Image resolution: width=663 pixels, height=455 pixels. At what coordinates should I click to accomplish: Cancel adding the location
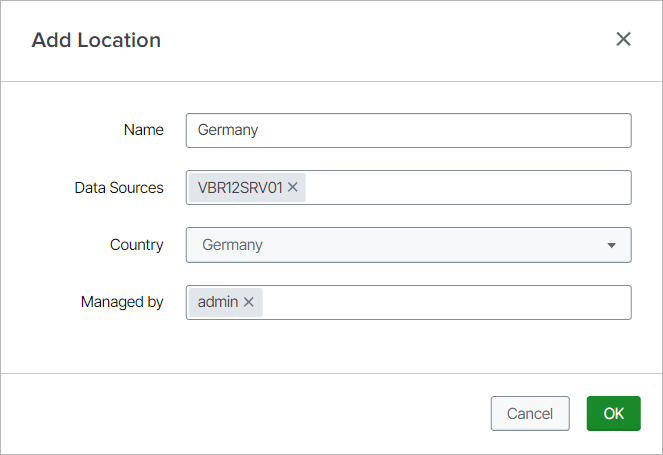coord(530,413)
